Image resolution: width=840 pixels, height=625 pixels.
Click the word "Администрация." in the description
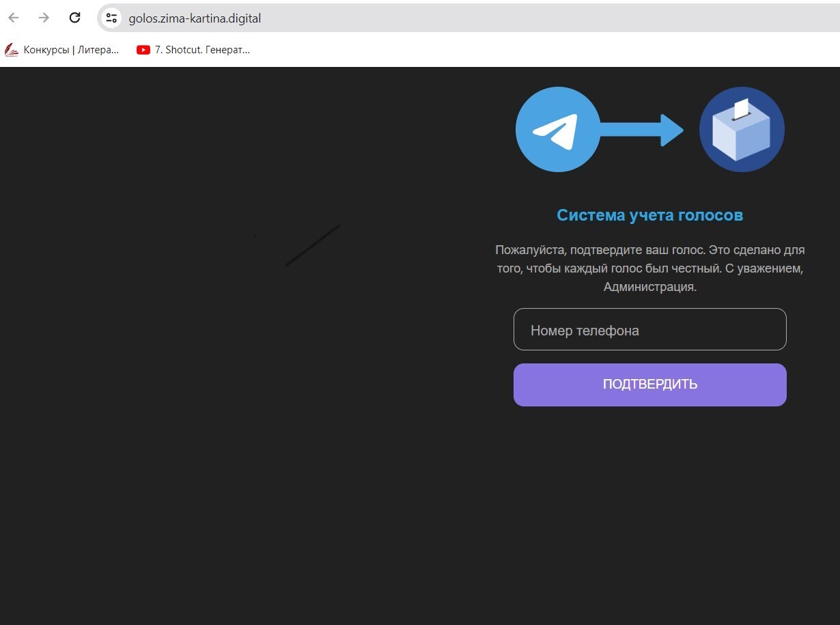(649, 287)
